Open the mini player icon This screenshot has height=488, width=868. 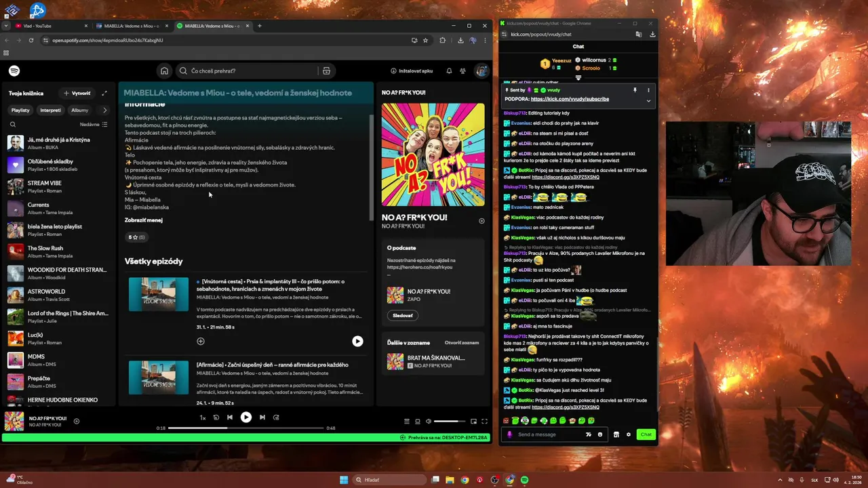click(473, 421)
